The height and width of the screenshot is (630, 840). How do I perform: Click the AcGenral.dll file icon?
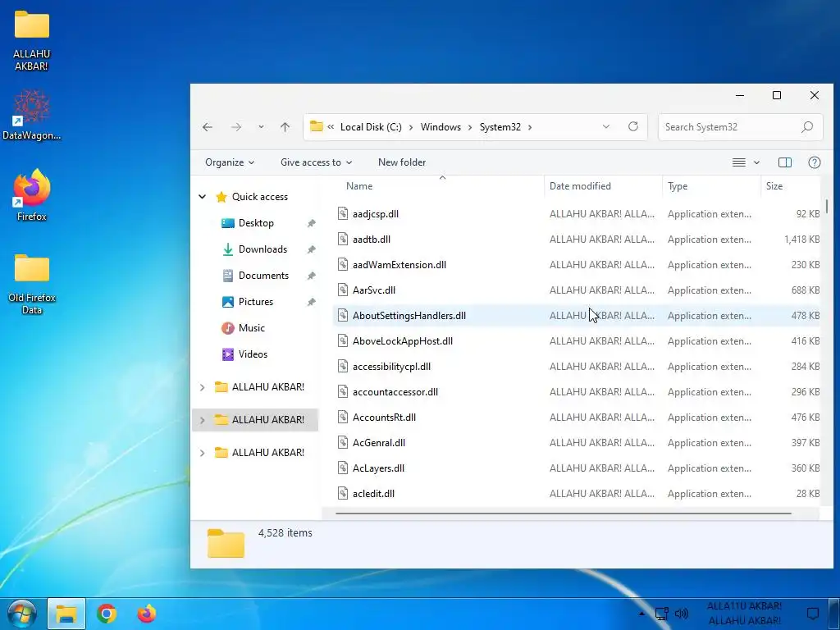(343, 442)
